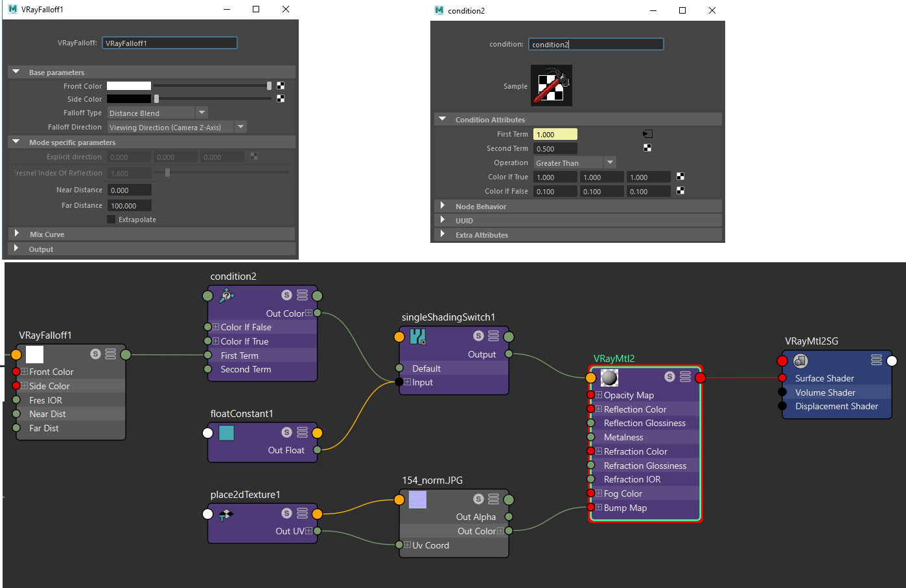Click 154_norm.JPG texture thumbnail icon
This screenshot has height=588, width=906.
[418, 499]
